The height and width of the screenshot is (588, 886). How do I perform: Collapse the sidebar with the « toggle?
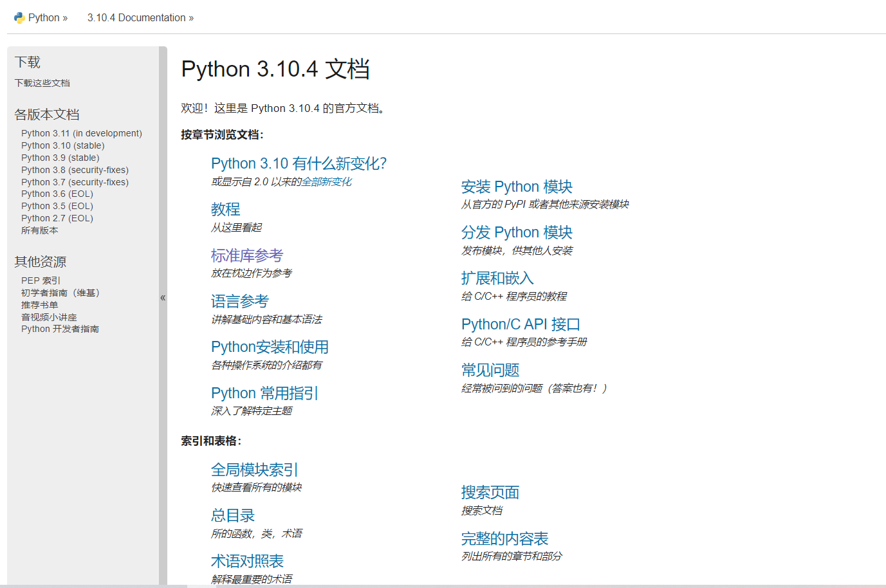coord(163,298)
